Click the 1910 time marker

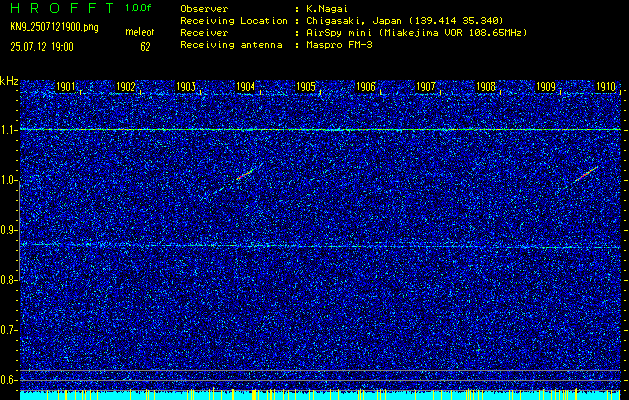[606, 87]
